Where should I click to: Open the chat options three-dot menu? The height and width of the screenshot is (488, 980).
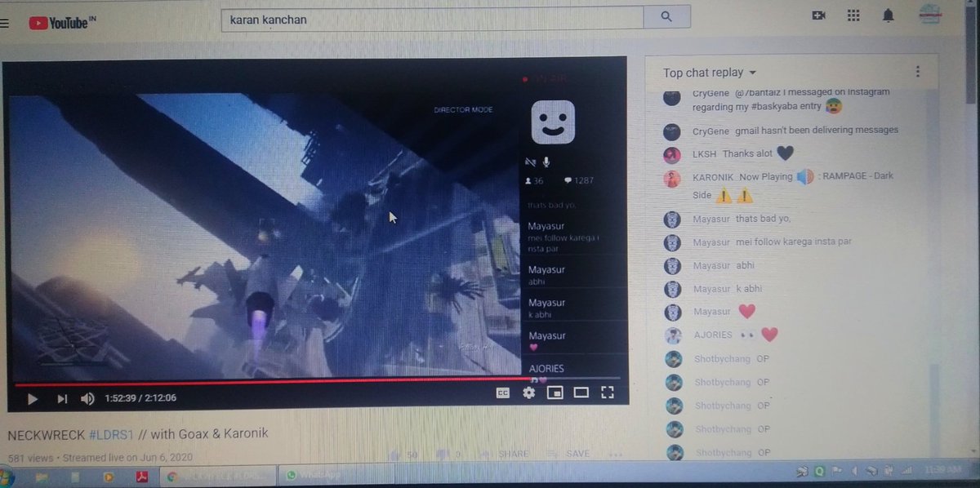click(918, 72)
